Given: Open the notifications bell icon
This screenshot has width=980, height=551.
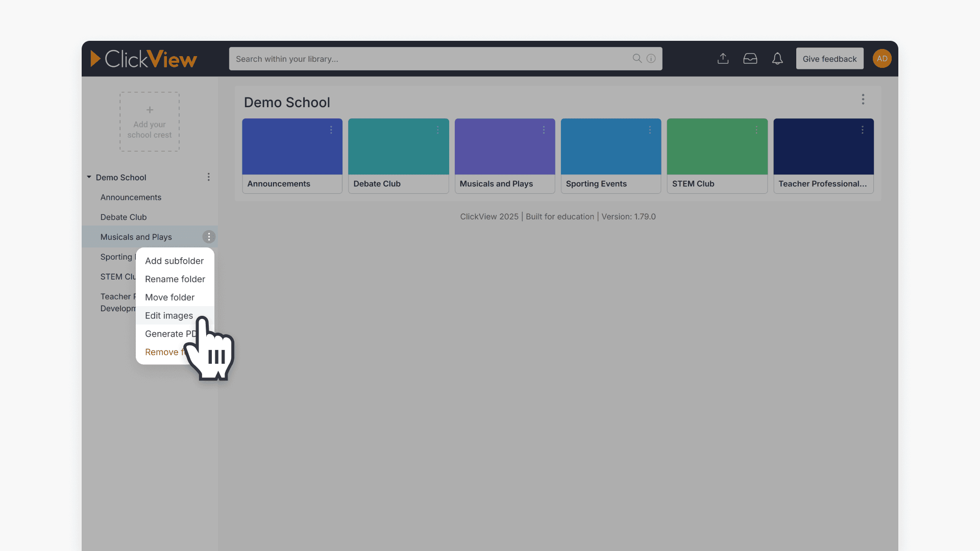Looking at the screenshot, I should click(777, 59).
